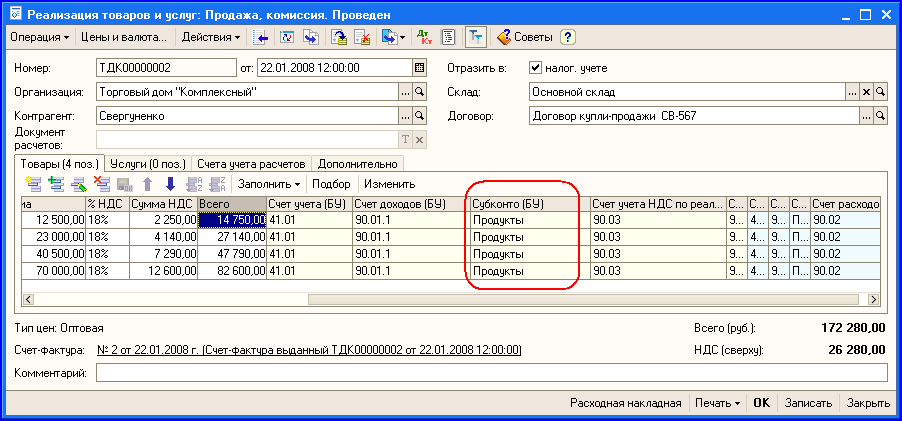902x421 pixels.
Task: Click the Всего cell 47 790,00
Action: pyautogui.click(x=232, y=254)
